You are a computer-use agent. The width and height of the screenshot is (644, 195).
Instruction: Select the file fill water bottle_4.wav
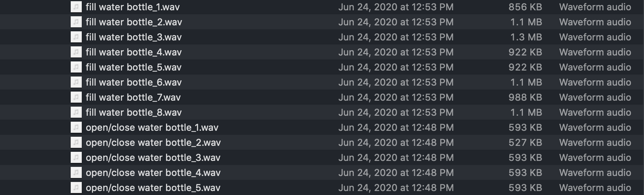[134, 52]
